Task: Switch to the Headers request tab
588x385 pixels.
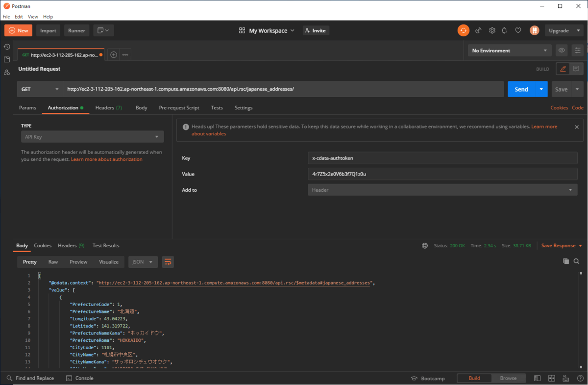Action: pos(108,108)
